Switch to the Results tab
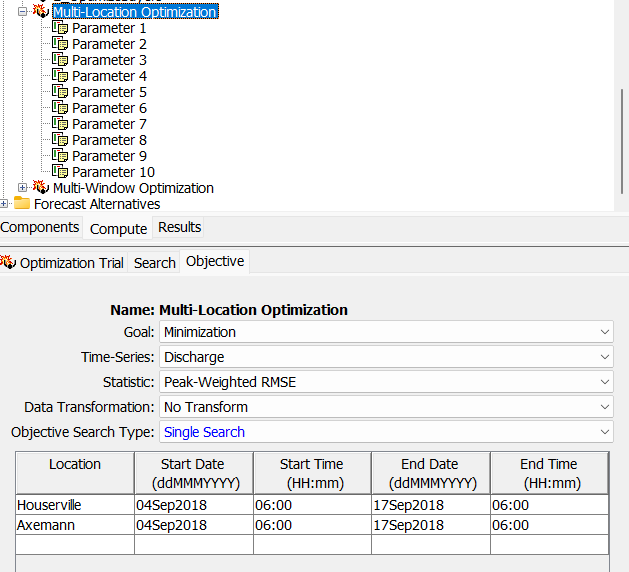Viewport: 629px width, 572px height. (x=179, y=227)
